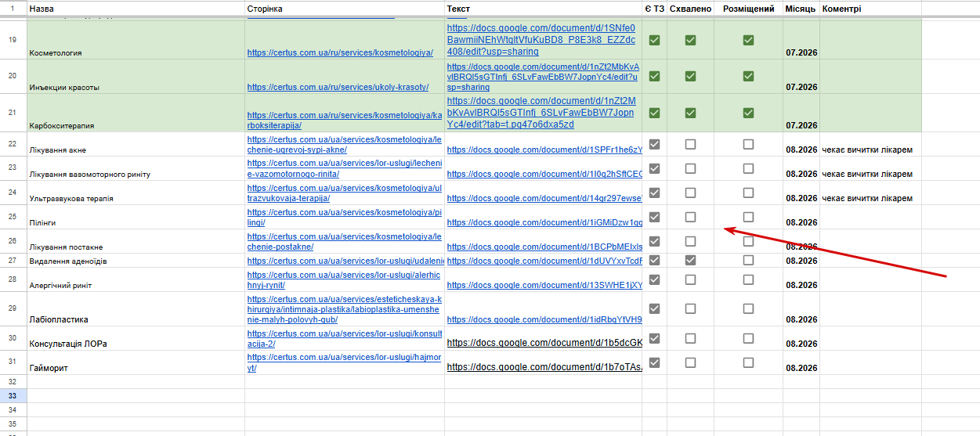
Task: Uncheck Є ТЗ for Карбокситерапия
Action: [x=654, y=113]
